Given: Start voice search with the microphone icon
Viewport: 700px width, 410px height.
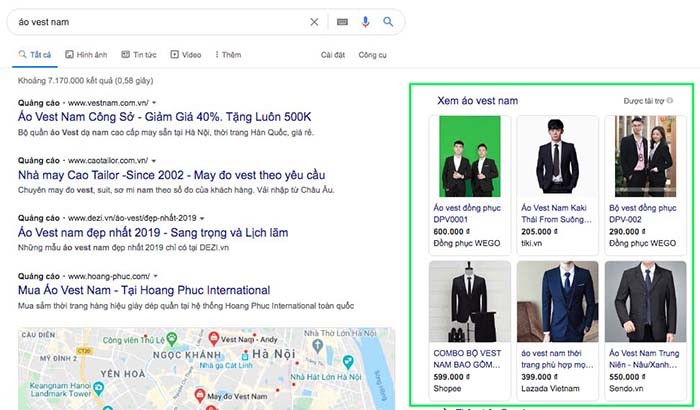Looking at the screenshot, I should pos(365,22).
